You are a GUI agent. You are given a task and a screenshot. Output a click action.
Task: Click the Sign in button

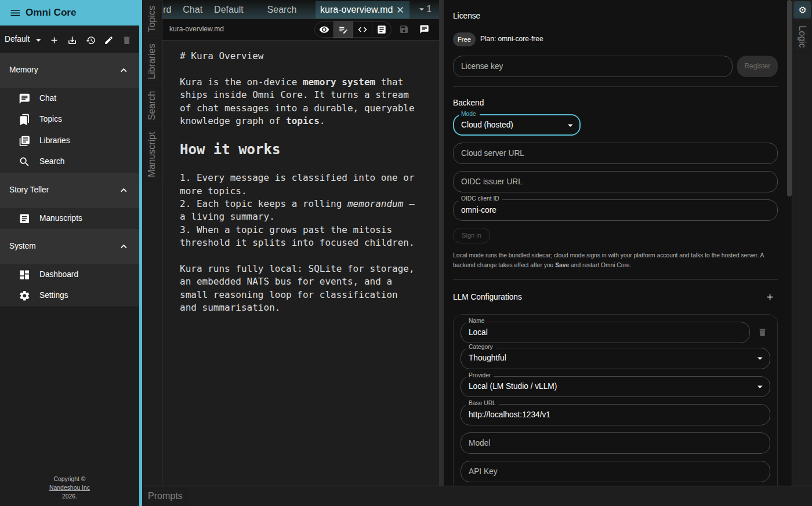pos(472,235)
